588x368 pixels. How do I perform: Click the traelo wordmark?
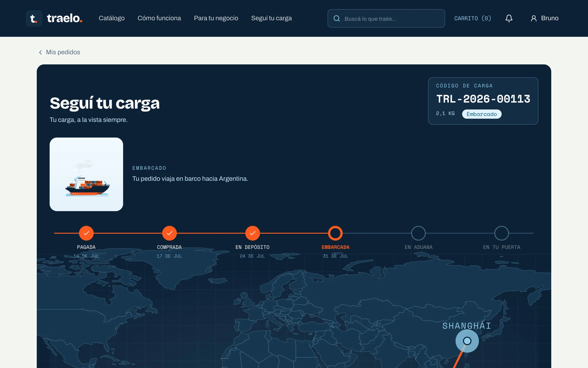(65, 18)
